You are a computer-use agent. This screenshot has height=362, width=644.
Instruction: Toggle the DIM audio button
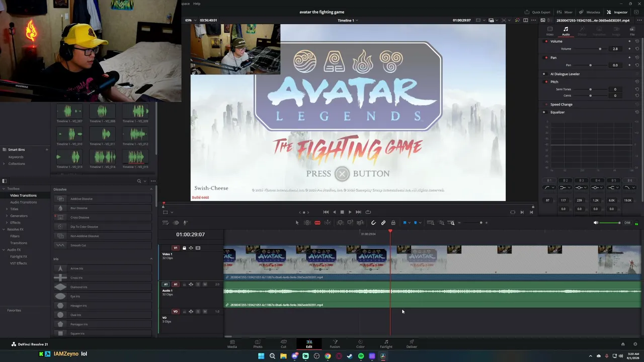pyautogui.click(x=627, y=223)
